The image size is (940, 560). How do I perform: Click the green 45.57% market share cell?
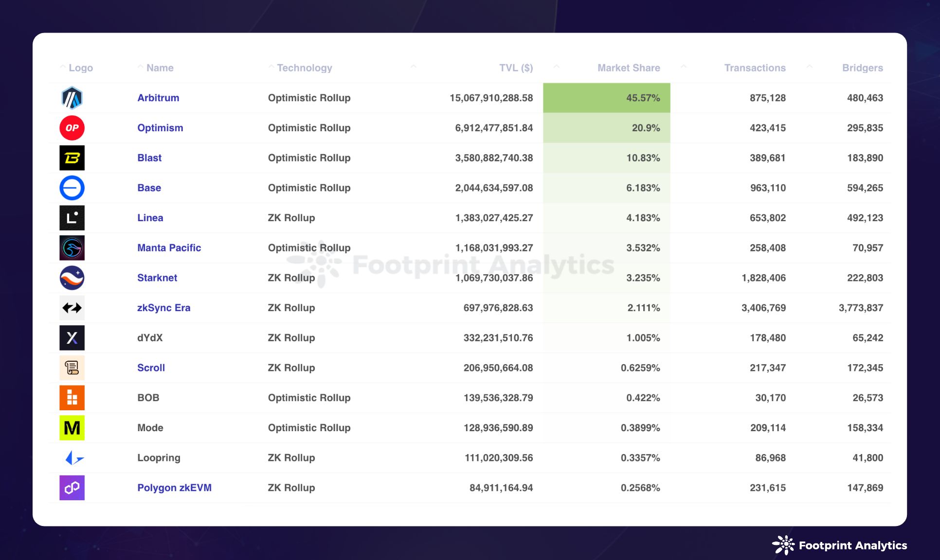pyautogui.click(x=606, y=98)
